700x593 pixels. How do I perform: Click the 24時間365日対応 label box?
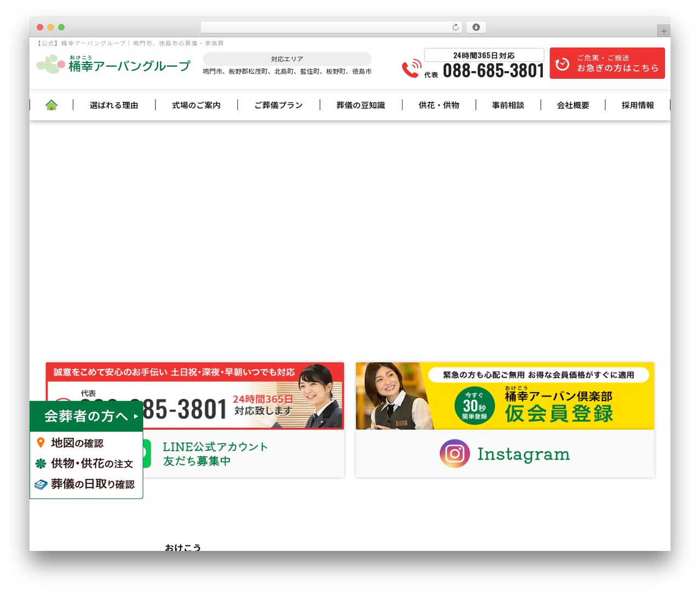pos(484,55)
